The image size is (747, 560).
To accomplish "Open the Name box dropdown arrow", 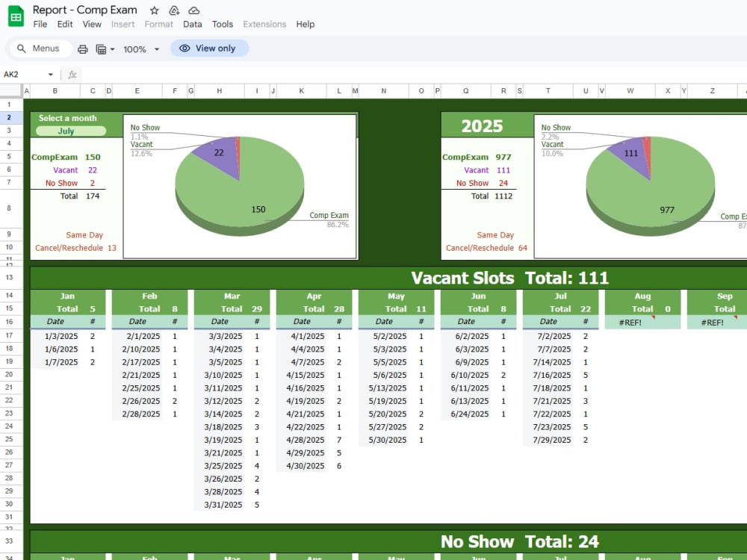I will pos(51,74).
